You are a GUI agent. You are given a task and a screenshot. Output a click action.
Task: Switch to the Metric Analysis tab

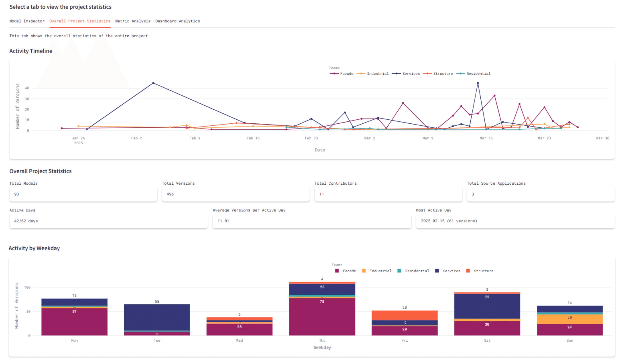(x=133, y=21)
